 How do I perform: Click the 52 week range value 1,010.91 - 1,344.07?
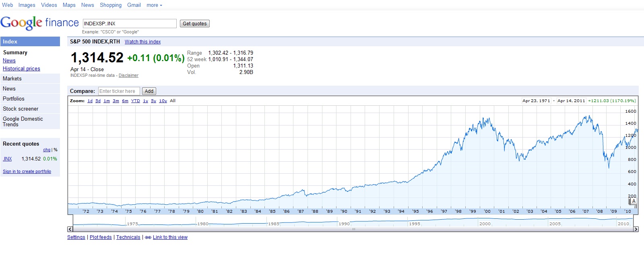click(231, 60)
